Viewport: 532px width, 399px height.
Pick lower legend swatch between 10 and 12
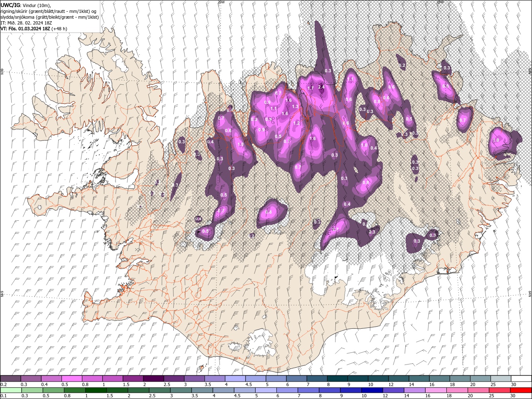click(x=372, y=390)
